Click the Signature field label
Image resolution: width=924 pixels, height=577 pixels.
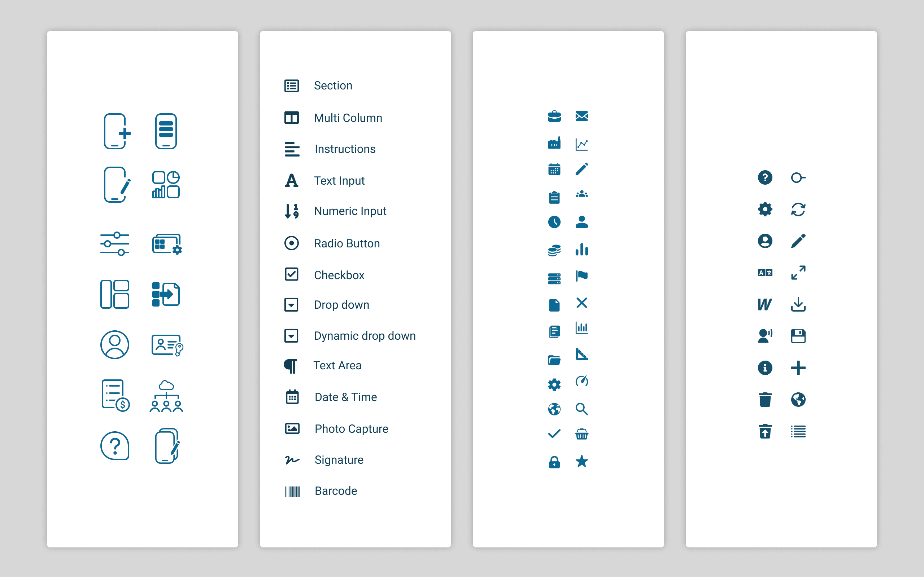(x=339, y=460)
